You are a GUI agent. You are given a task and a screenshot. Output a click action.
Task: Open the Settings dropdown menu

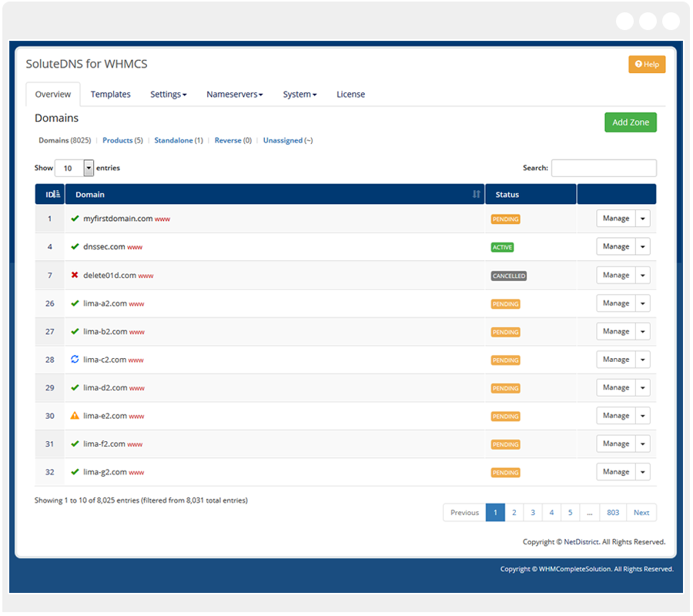pyautogui.click(x=168, y=95)
